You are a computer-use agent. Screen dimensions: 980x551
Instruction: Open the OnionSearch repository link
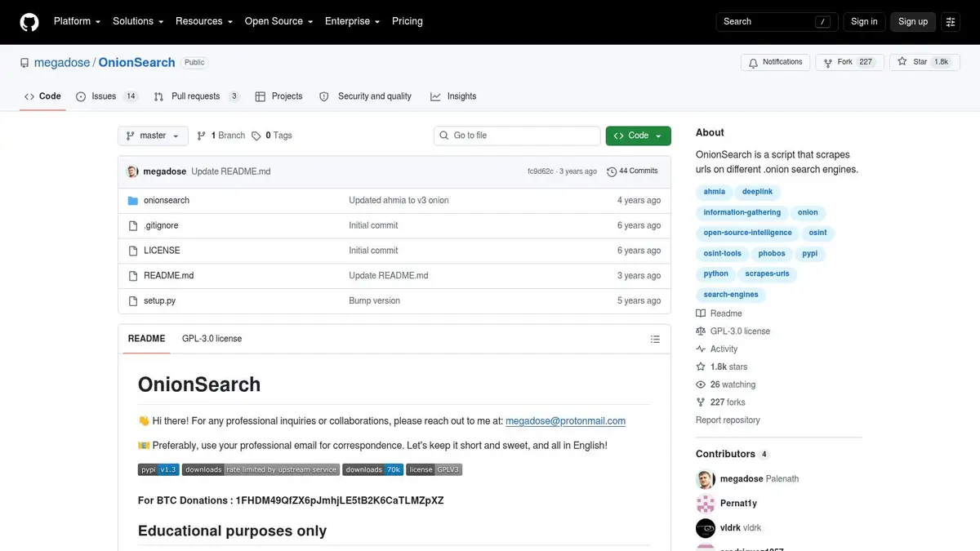click(137, 62)
